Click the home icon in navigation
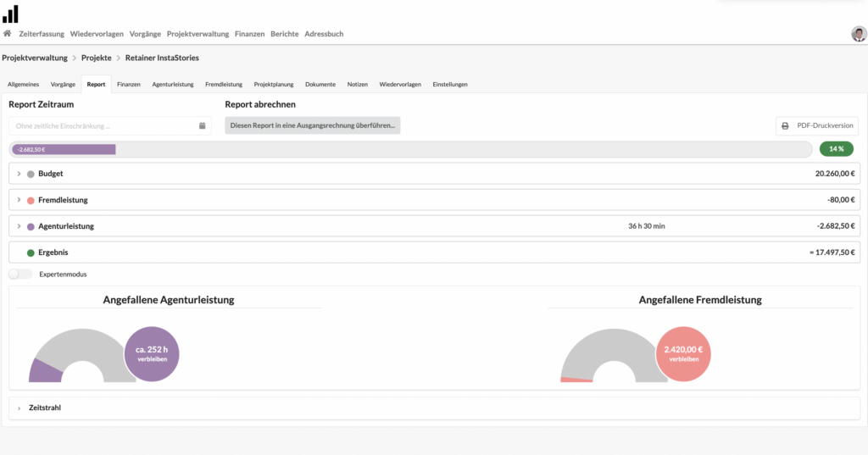Screen dimensions: 868x455 pos(7,34)
